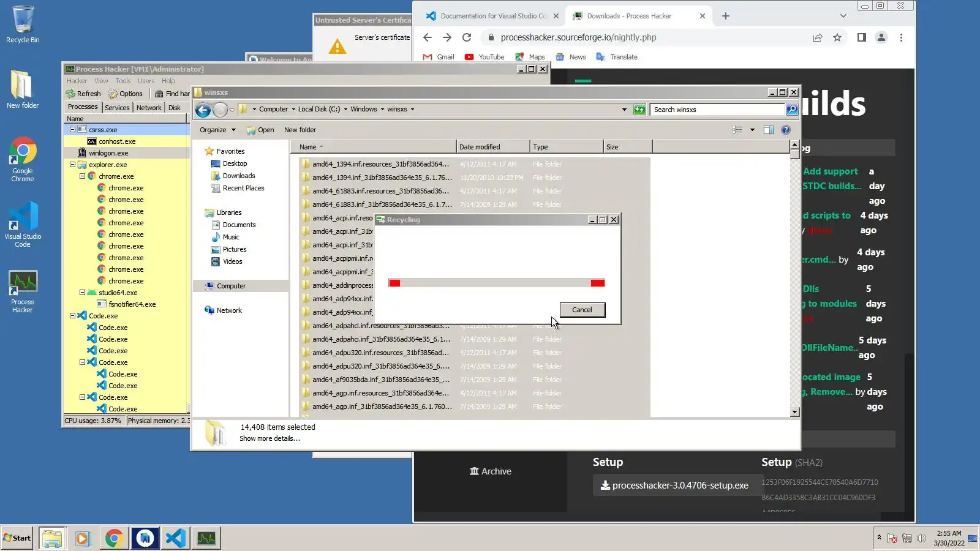Switch to Process Hacker from the taskbar
980x551 pixels.
tap(206, 538)
